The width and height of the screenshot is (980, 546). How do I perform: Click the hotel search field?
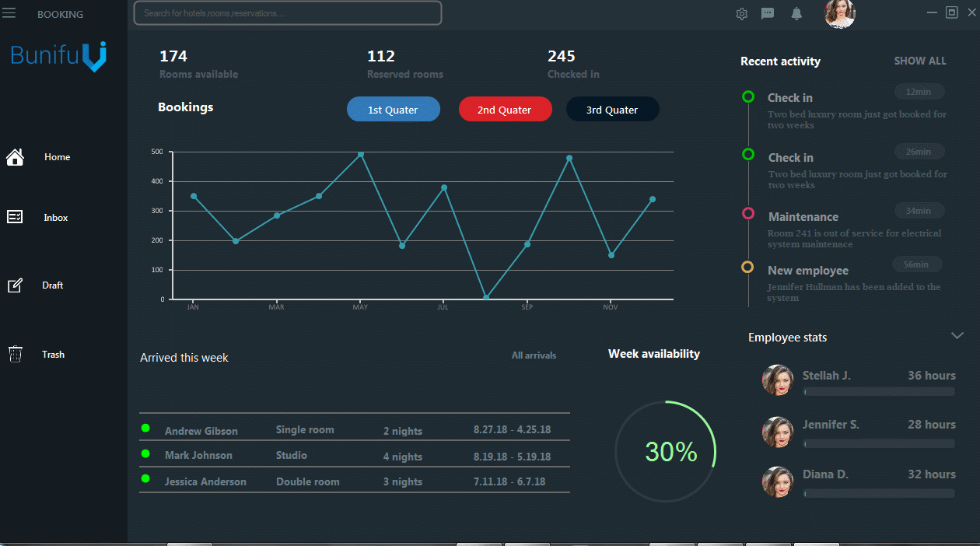(x=287, y=13)
